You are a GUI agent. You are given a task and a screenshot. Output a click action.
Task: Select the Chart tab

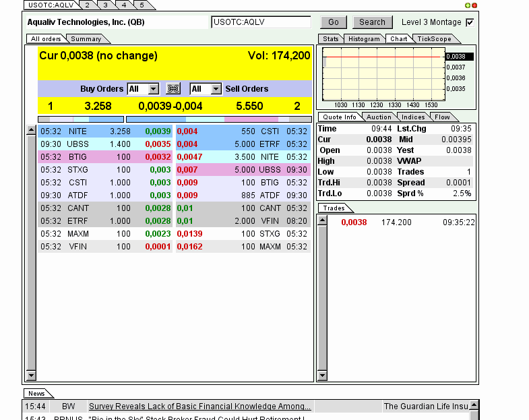[x=399, y=39]
